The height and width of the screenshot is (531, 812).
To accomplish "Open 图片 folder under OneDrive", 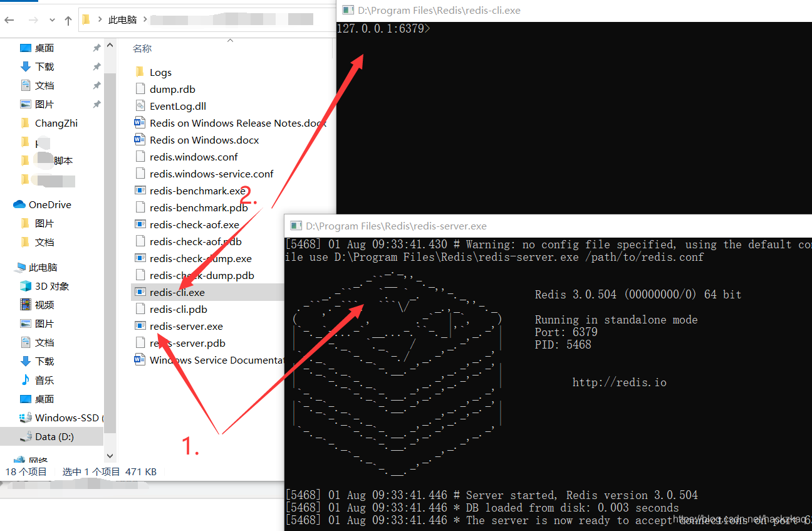I will coord(44,223).
